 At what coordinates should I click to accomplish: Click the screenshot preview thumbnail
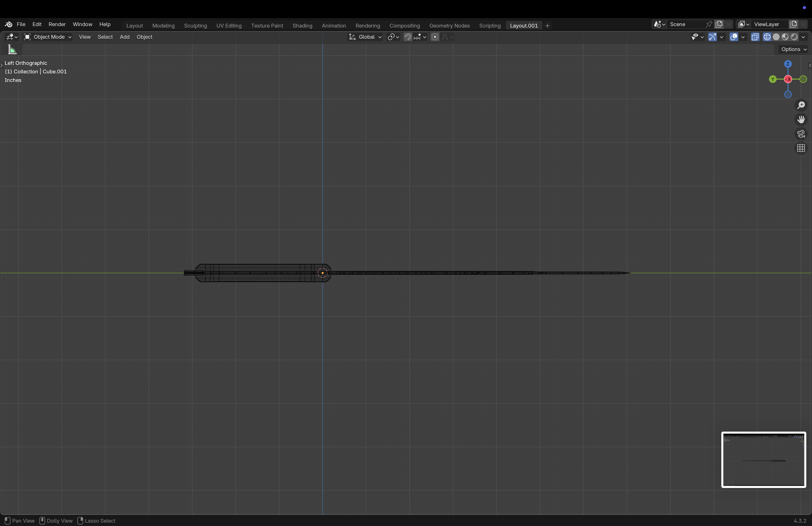click(x=763, y=459)
